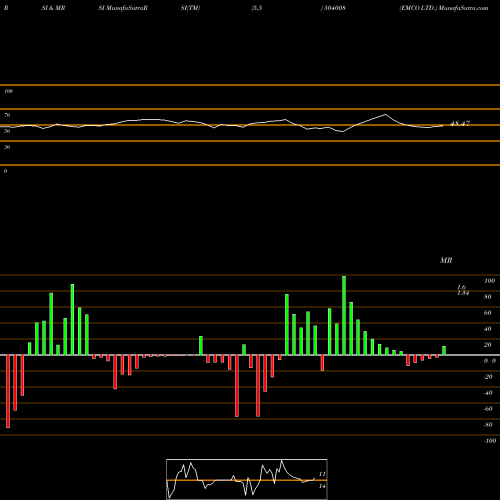Click the -20 label on MR scale
The image size is (500, 500).
click(x=488, y=377)
